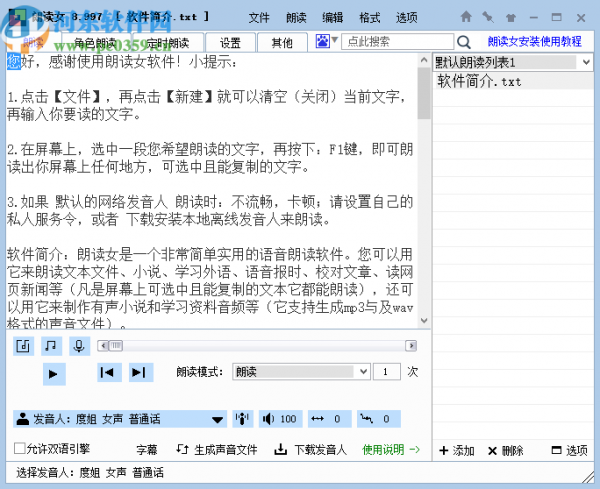The width and height of the screenshot is (600, 489).
Task: Open the 选项 menu in title bar
Action: (407, 18)
